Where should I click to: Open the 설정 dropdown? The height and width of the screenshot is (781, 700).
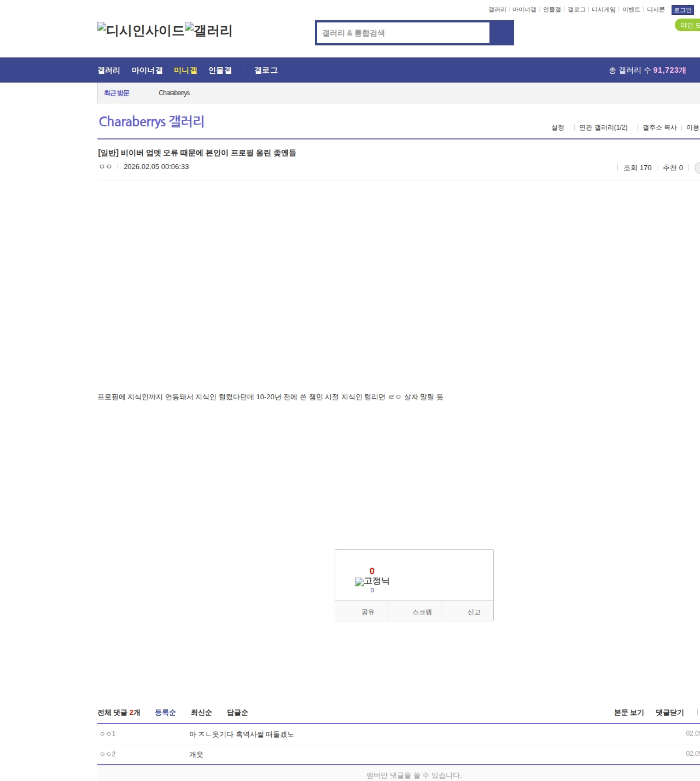coord(558,127)
